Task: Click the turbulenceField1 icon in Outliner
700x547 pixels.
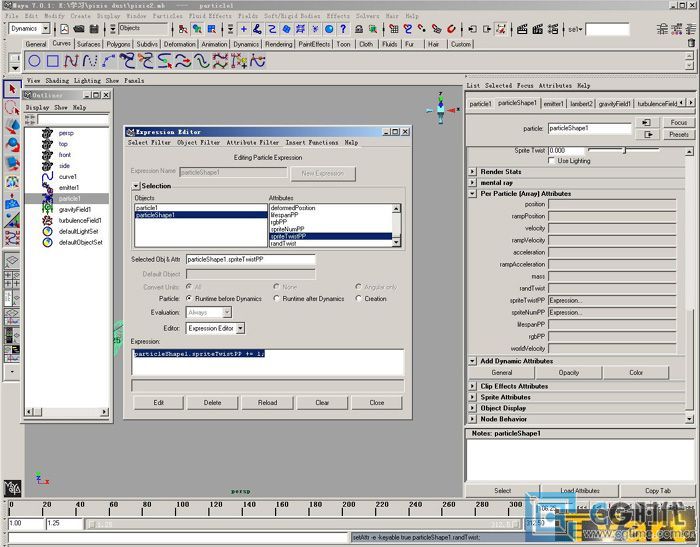Action: (47, 221)
